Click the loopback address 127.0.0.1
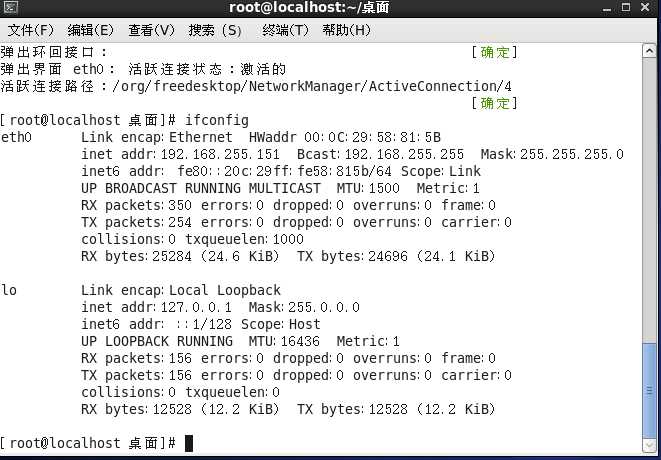The image size is (661, 460). click(195, 307)
